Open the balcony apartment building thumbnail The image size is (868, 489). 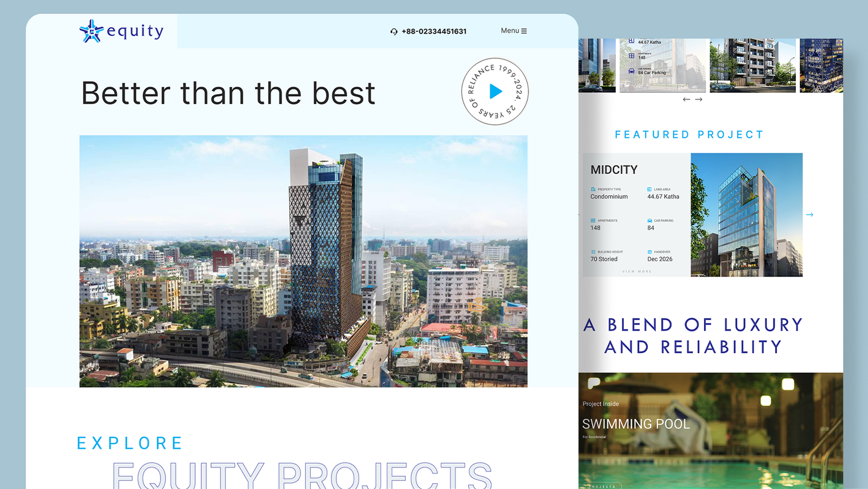point(752,65)
